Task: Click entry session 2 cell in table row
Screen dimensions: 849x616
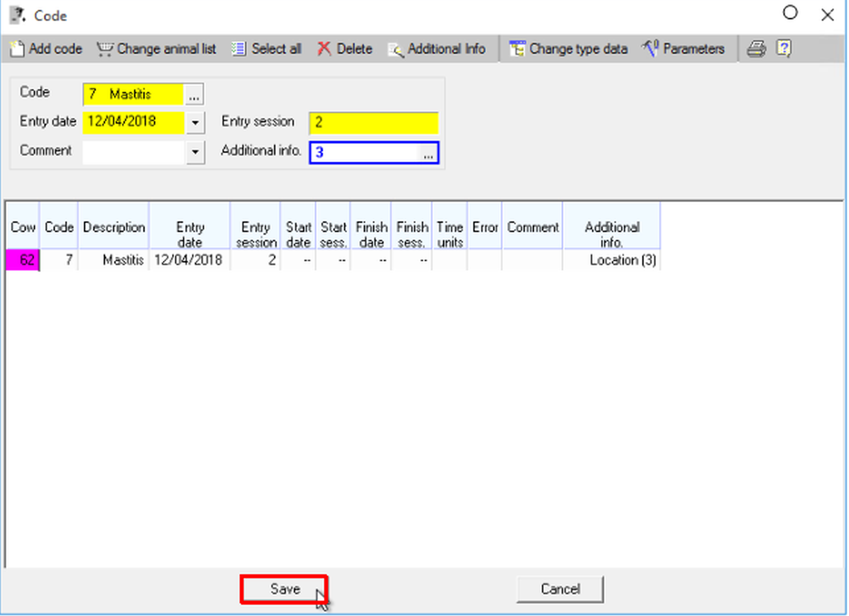Action: [x=256, y=260]
